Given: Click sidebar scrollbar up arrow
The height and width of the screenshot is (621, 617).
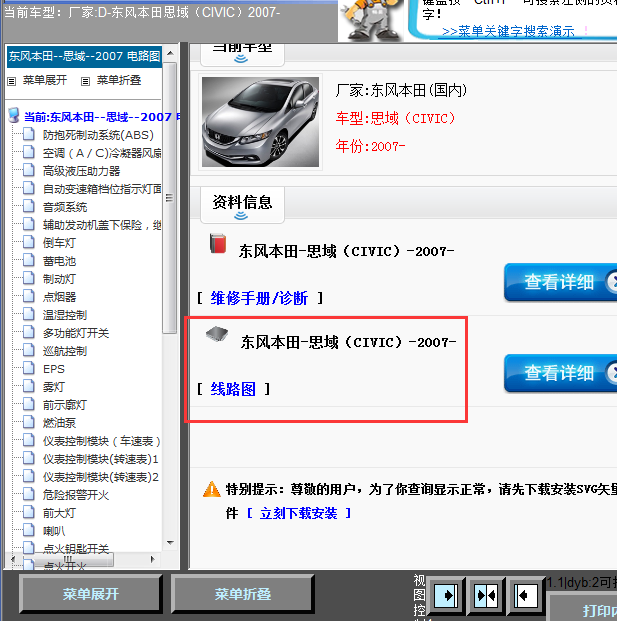Looking at the screenshot, I should [170, 53].
